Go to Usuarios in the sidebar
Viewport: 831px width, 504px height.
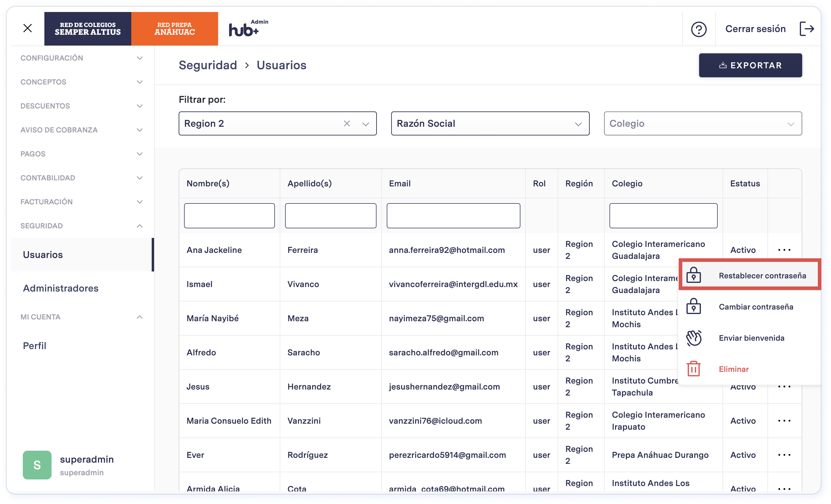[x=82, y=254]
